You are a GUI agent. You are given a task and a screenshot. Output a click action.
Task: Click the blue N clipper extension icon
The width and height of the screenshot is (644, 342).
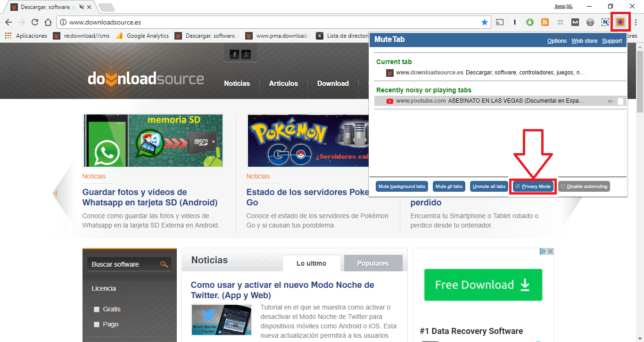[x=605, y=22]
